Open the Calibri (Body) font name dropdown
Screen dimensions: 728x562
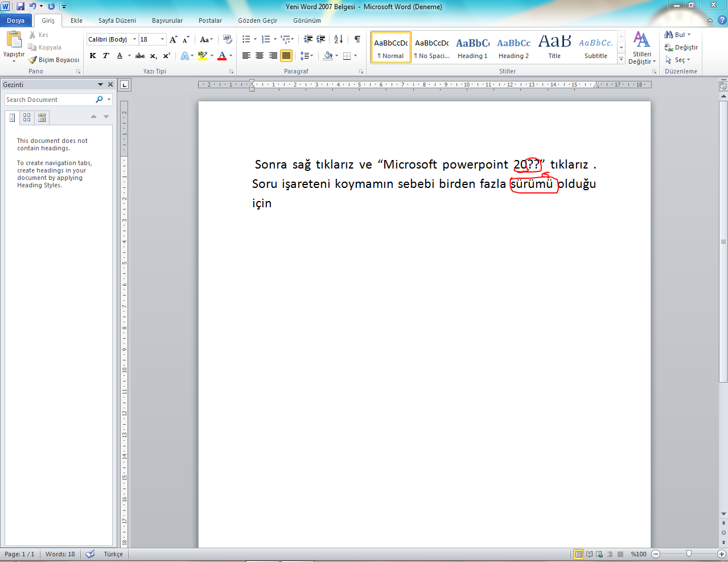point(135,39)
